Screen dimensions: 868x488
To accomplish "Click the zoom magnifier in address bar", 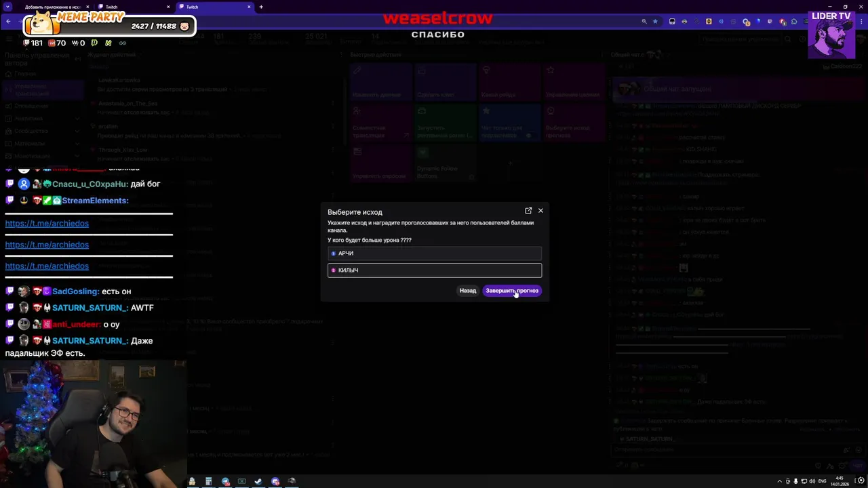I will click(x=644, y=22).
